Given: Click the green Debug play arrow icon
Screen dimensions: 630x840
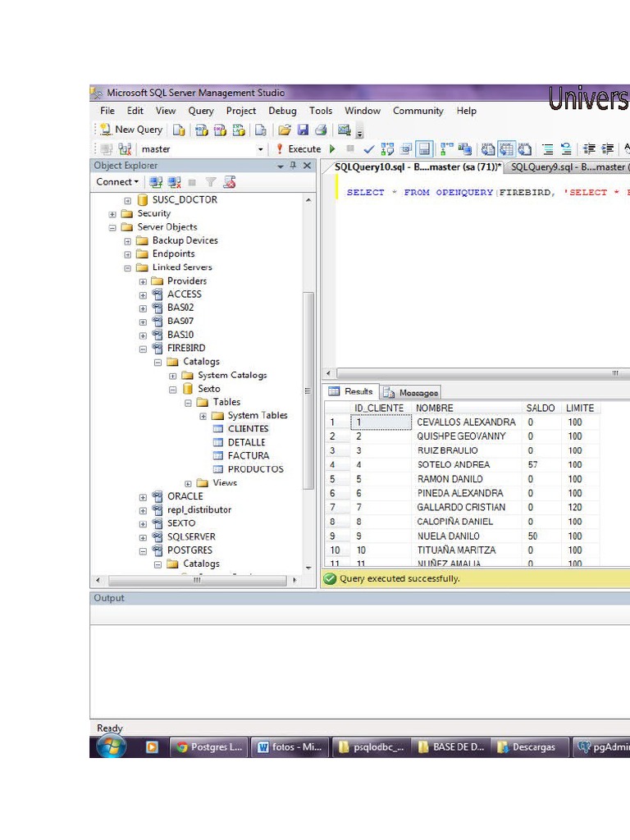Looking at the screenshot, I should pos(332,149).
